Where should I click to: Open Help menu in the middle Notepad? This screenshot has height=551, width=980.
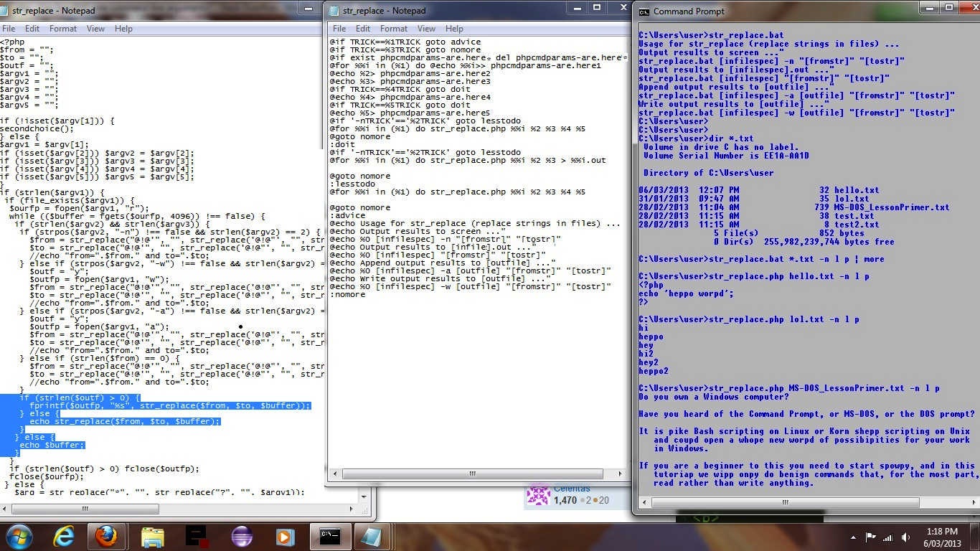point(454,29)
